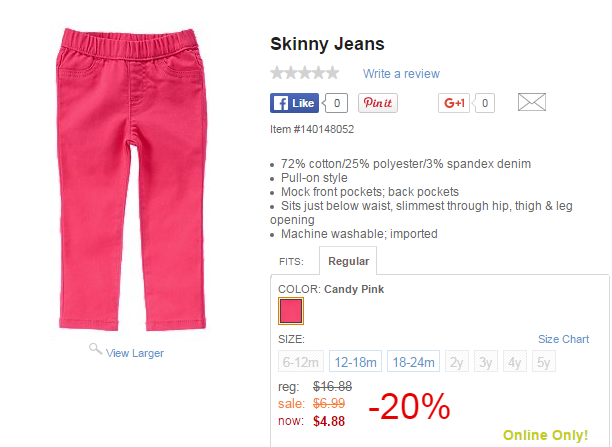Image resolution: width=612 pixels, height=447 pixels.
Task: Click the Google +1 button
Action: [x=454, y=103]
